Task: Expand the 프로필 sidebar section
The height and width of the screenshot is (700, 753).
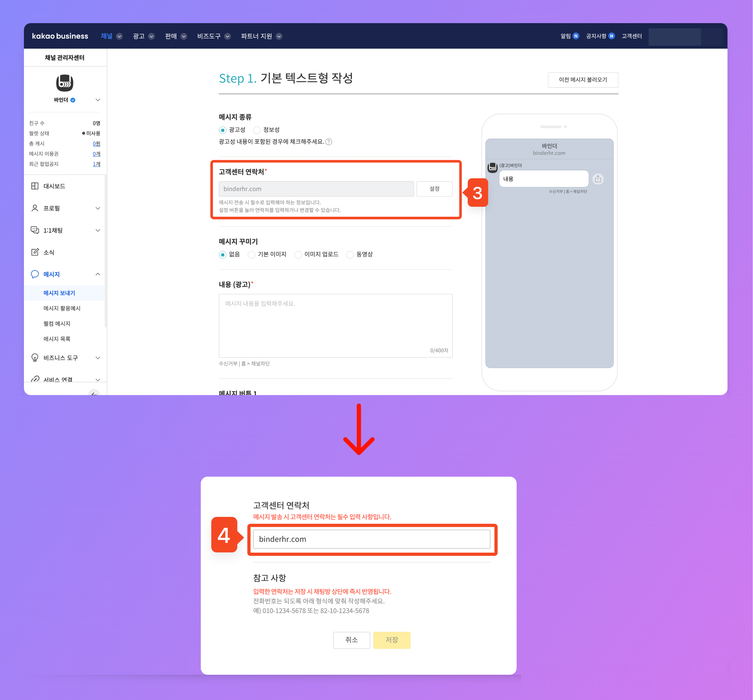Action: click(98, 208)
